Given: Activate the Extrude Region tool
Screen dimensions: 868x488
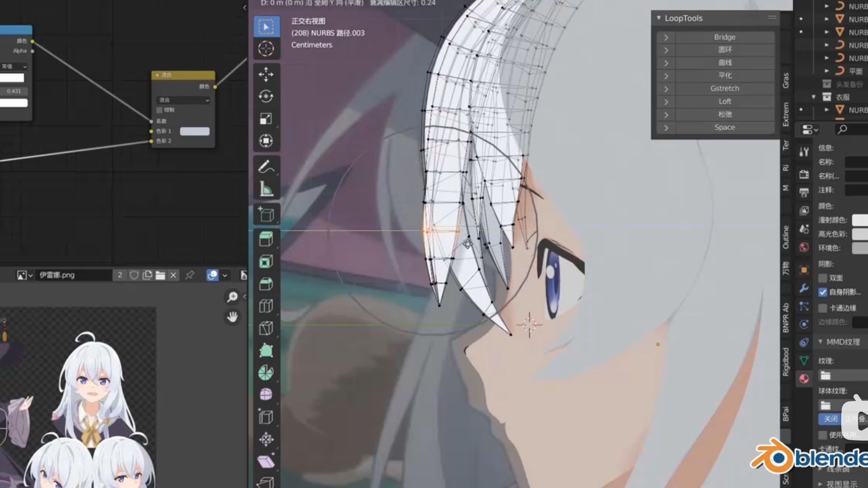Looking at the screenshot, I should point(266,239).
